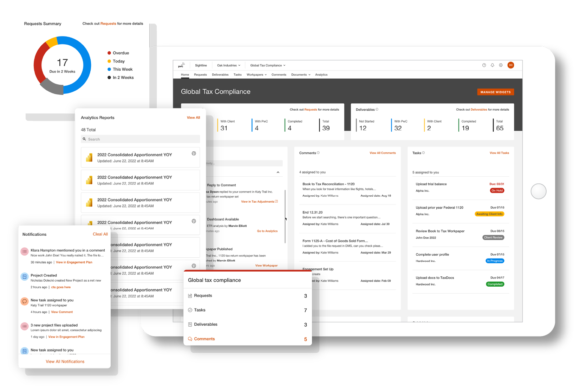
Task: Click the info icon next to Comments heading
Action: [318, 153]
